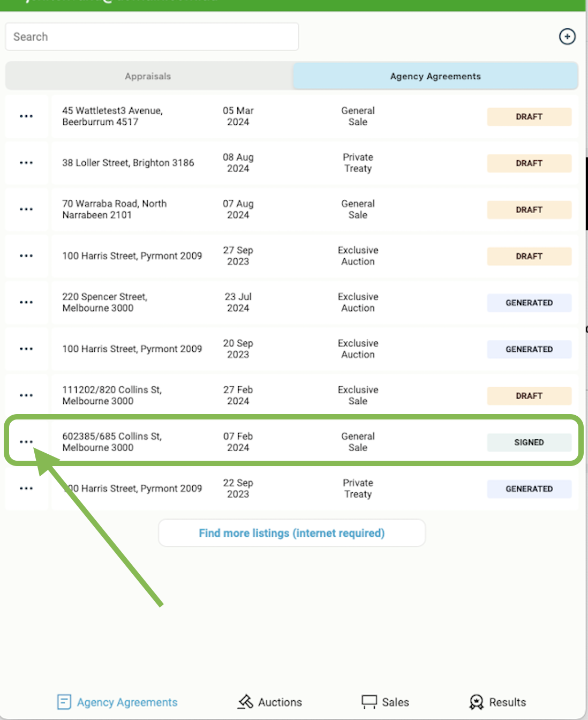The width and height of the screenshot is (588, 720).
Task: Open Agency Agreements in bottom navigation
Action: pos(117,702)
